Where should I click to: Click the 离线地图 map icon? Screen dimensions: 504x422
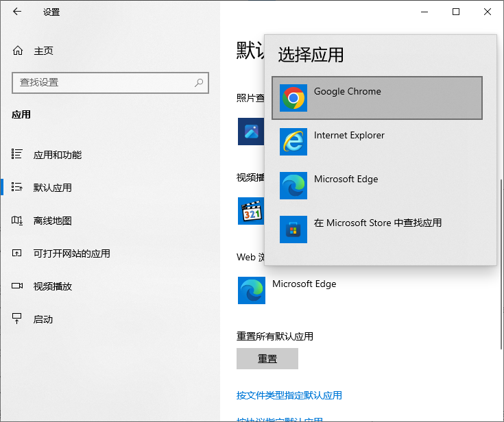pyautogui.click(x=16, y=221)
